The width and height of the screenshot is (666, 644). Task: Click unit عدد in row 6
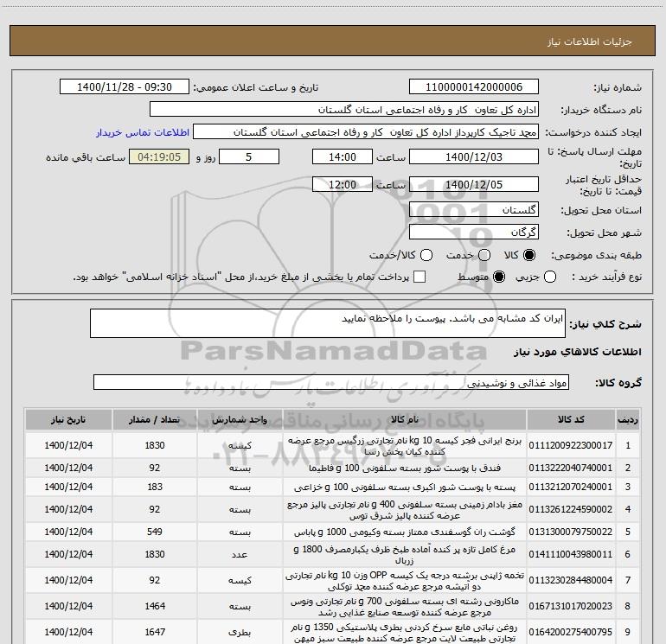240,554
